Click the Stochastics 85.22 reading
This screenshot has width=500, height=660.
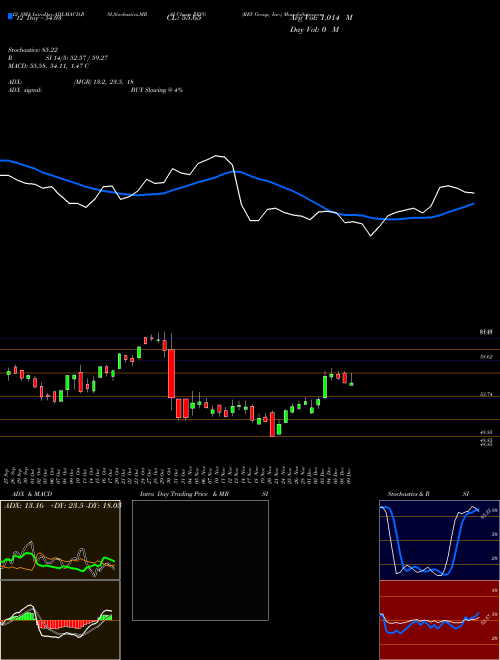(33, 50)
